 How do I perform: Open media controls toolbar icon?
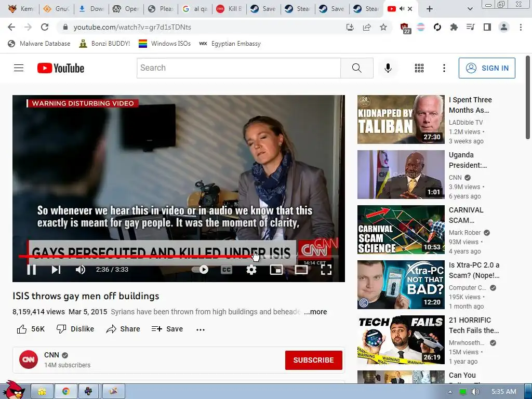(470, 27)
